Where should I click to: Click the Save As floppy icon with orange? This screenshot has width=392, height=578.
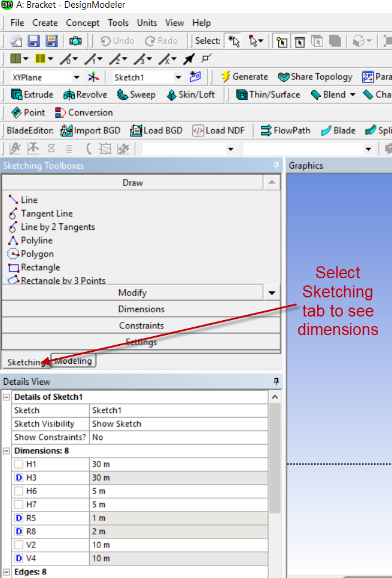[51, 41]
